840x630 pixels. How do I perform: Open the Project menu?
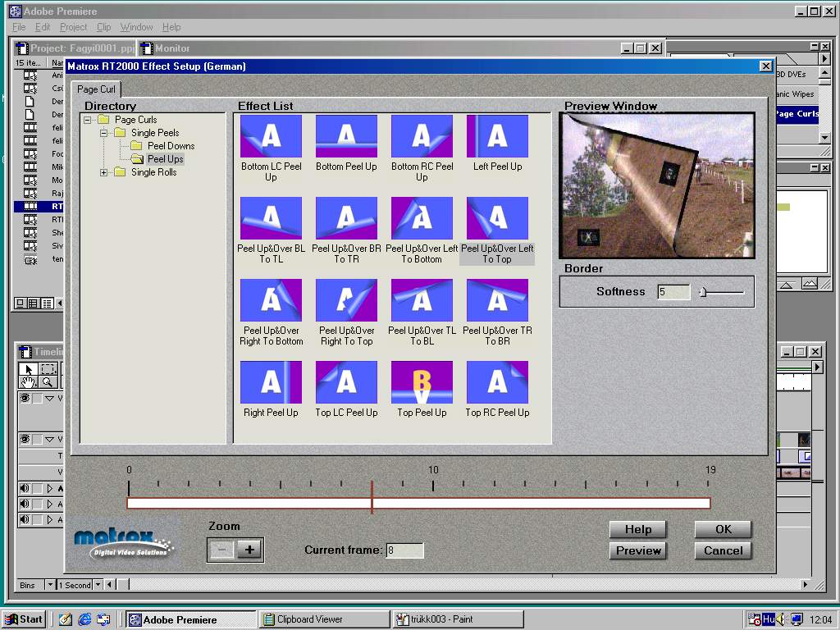point(73,27)
